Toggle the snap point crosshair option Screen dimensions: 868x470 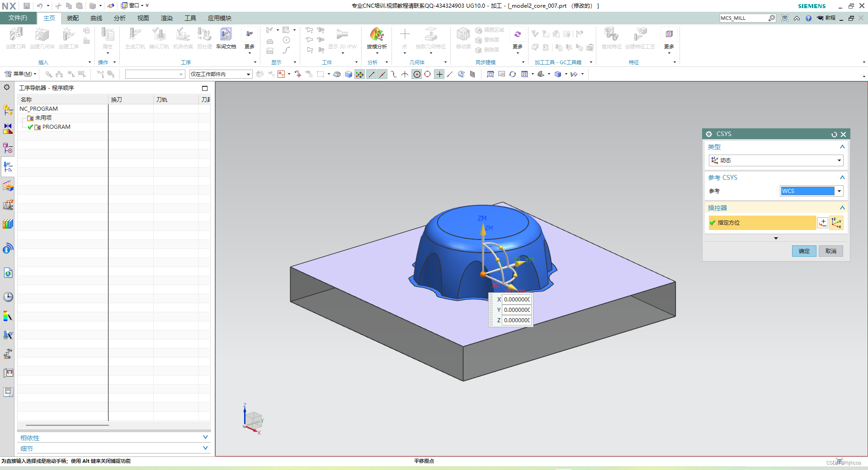439,74
